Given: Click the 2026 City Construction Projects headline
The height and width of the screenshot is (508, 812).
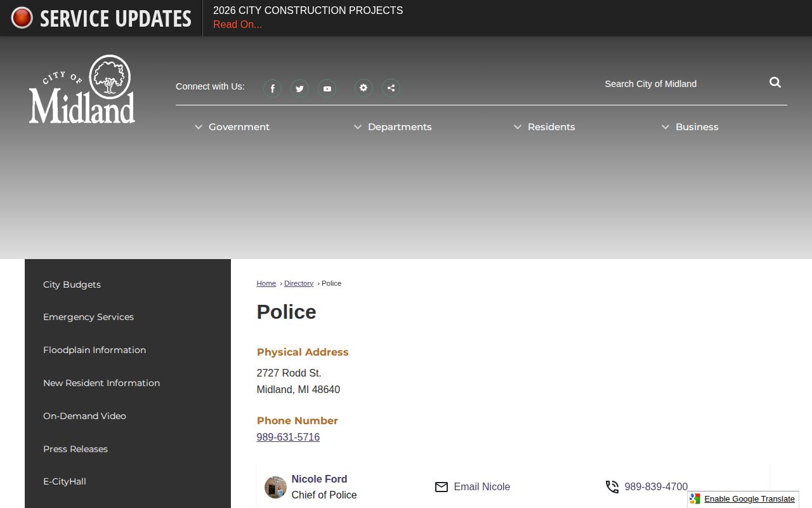Looking at the screenshot, I should [x=308, y=11].
